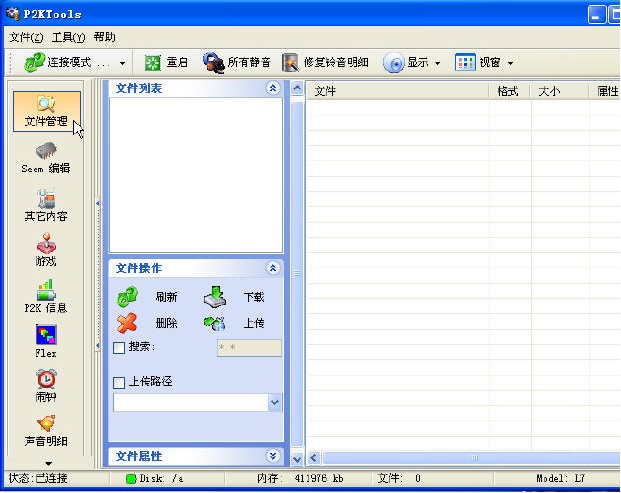Show P2K 信息 phone info
Screen dimensions: 621x493
[46, 297]
